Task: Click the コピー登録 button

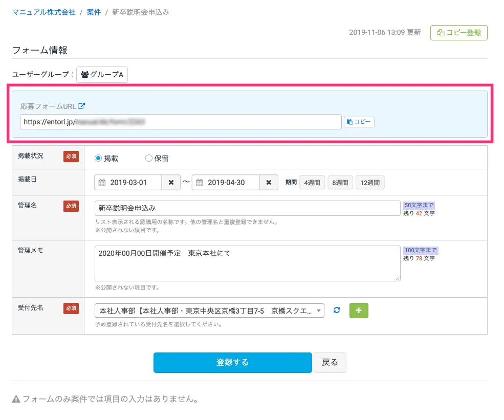Action: coord(459,33)
